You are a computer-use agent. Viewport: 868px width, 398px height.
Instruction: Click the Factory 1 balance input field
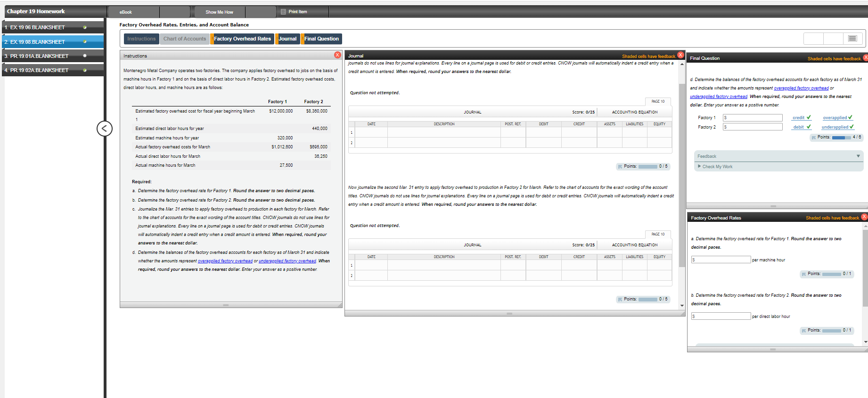[753, 118]
